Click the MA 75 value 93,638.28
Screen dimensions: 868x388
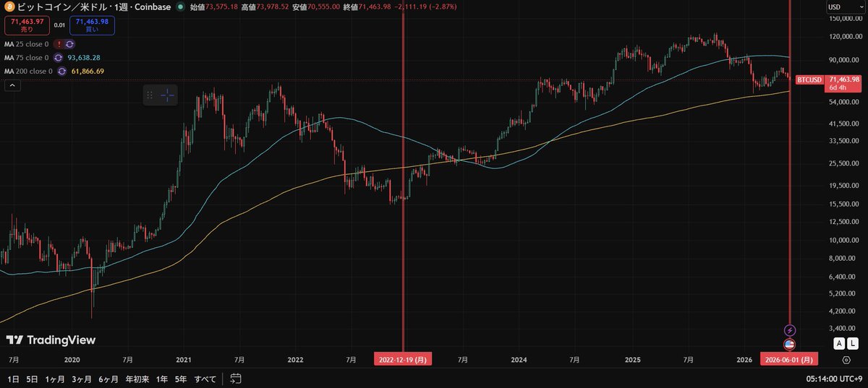pyautogui.click(x=84, y=57)
